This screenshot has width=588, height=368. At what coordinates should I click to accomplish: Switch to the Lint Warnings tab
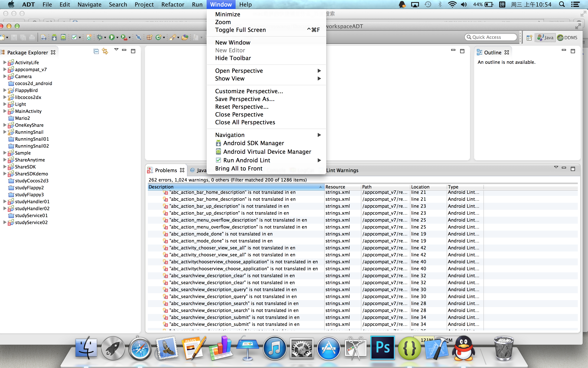(342, 170)
